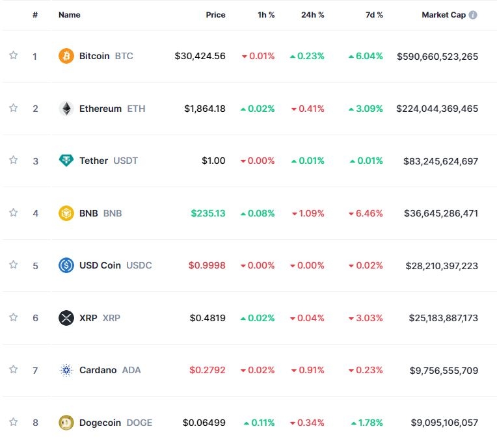
Task: Open the Market Cap info icon
Action: tap(473, 15)
